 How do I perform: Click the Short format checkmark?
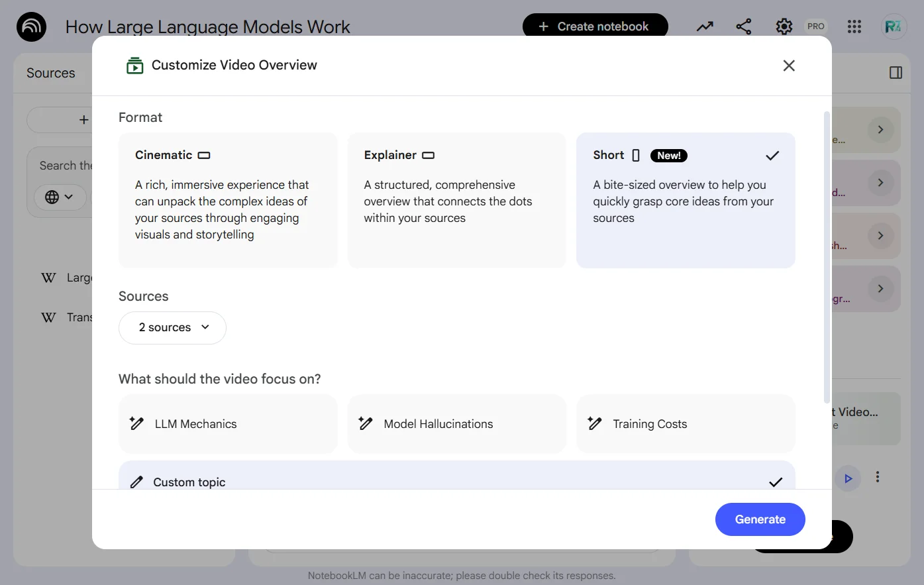coord(772,156)
